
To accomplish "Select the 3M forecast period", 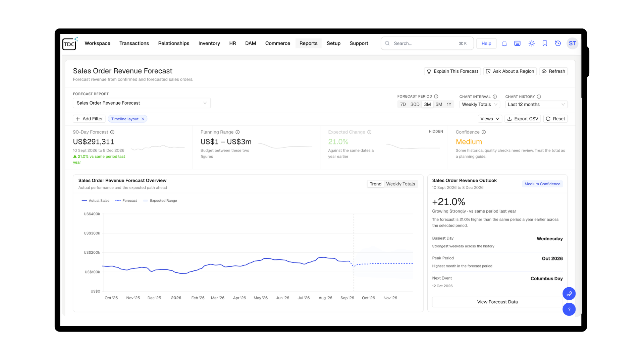I will (427, 105).
